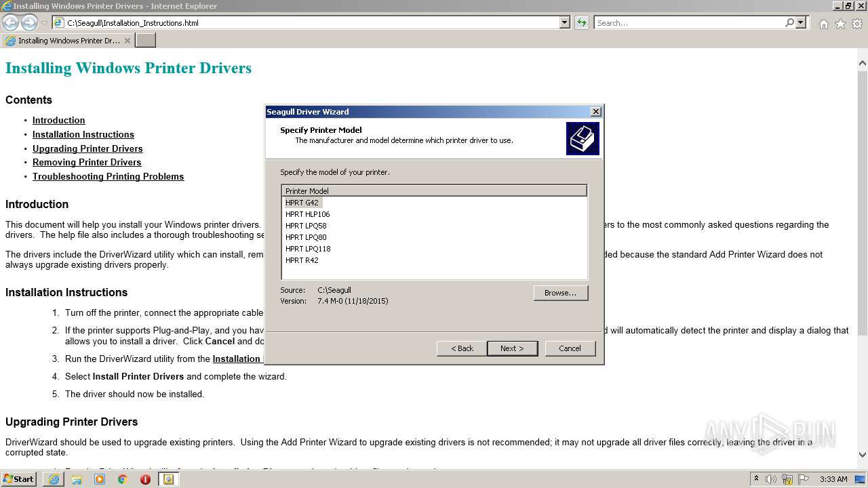This screenshot has height=488, width=868.
Task: Expand recent pages dropdown next to forward arrow
Action: pos(44,23)
